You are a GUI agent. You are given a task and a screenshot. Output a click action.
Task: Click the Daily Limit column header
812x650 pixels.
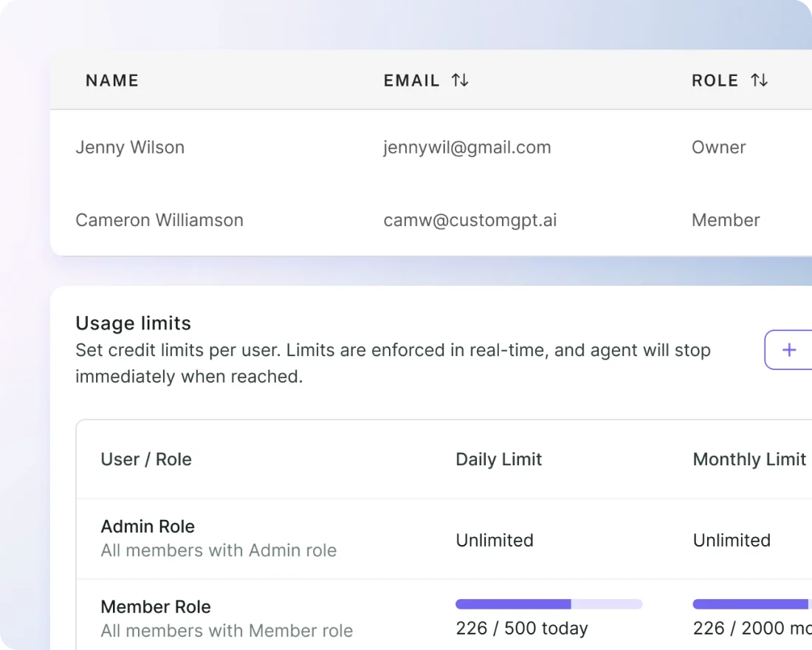coord(499,459)
